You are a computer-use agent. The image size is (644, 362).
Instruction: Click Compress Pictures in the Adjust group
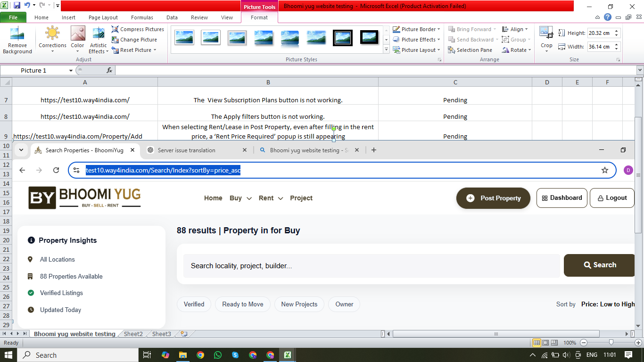pos(138,29)
